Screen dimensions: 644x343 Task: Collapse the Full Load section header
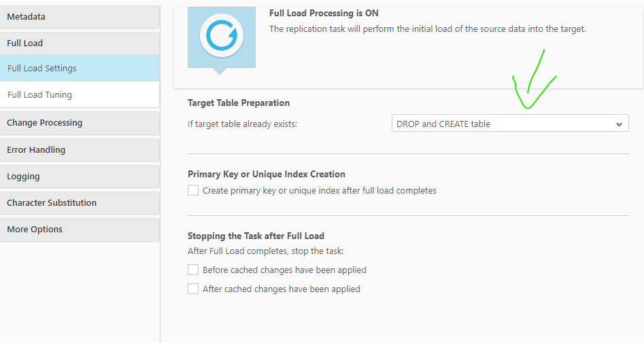(80, 43)
